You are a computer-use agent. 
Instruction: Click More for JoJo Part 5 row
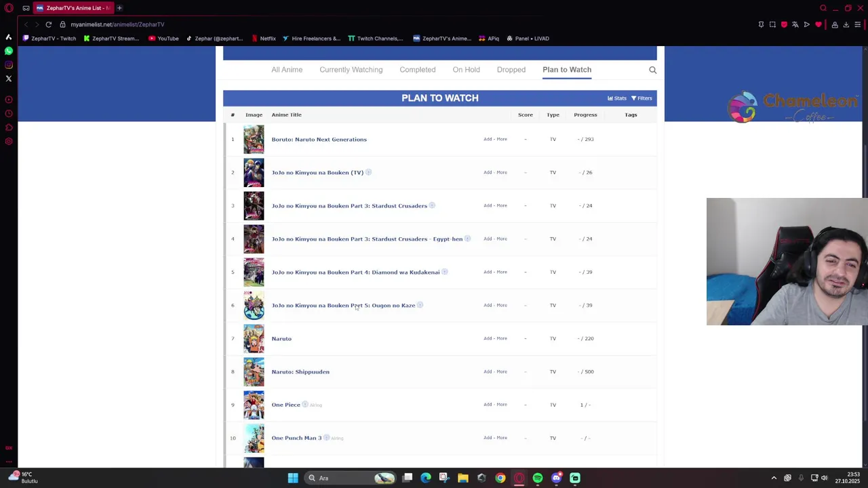pos(502,305)
